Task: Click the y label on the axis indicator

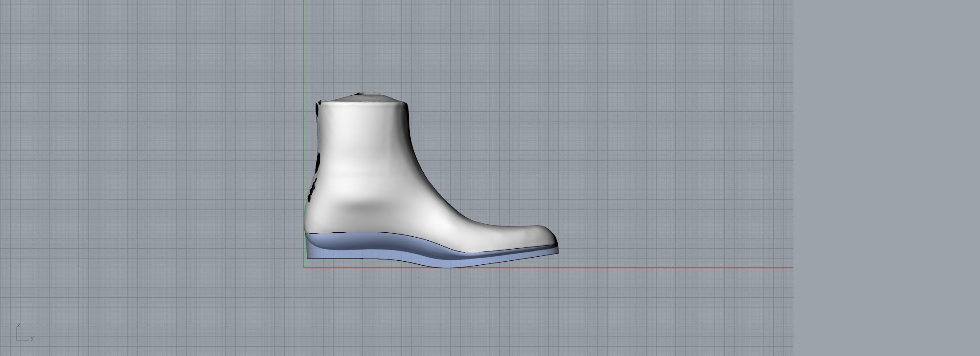Action: [x=32, y=338]
